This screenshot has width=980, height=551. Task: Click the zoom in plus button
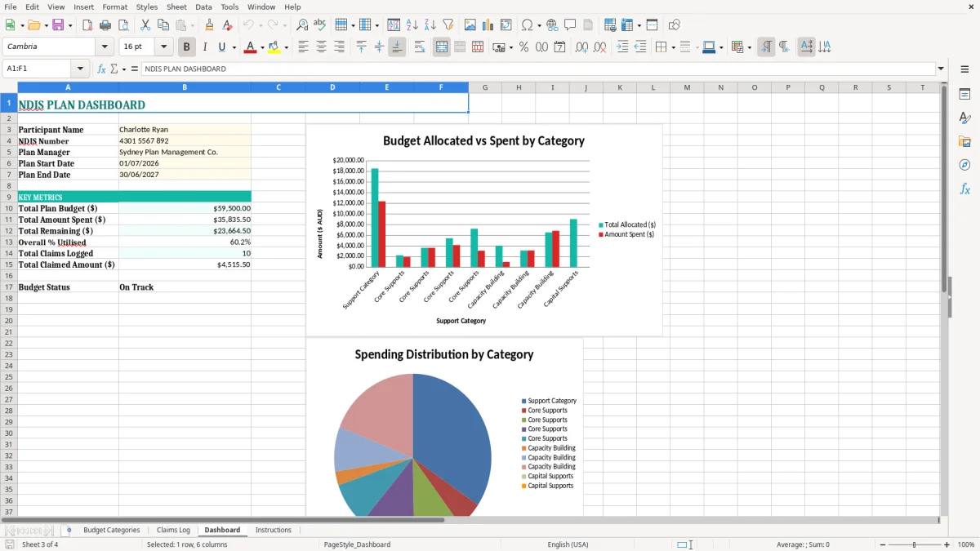(x=947, y=544)
